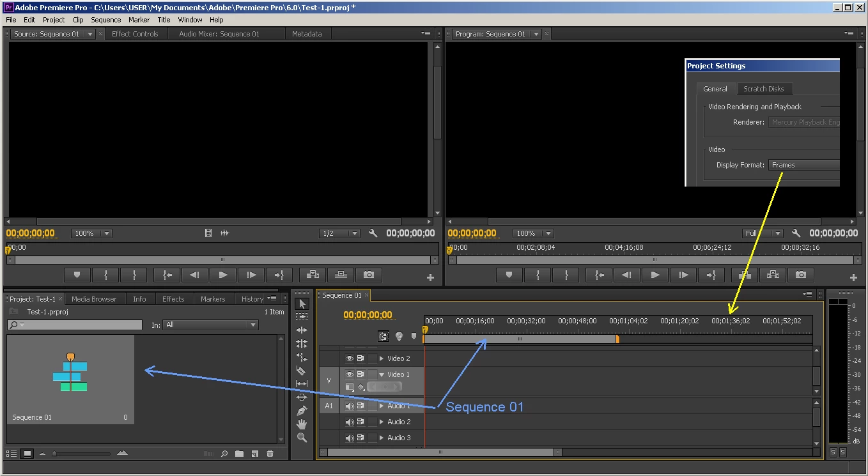Switch to Media Browser tab
This screenshot has width=868, height=476.
click(94, 299)
